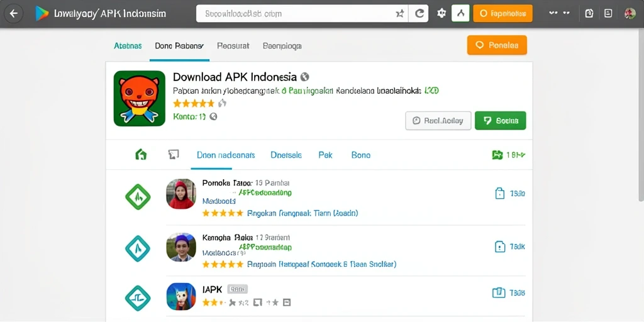The image size is (644, 322).
Task: Click the Madboots link in first row
Action: 219,201
